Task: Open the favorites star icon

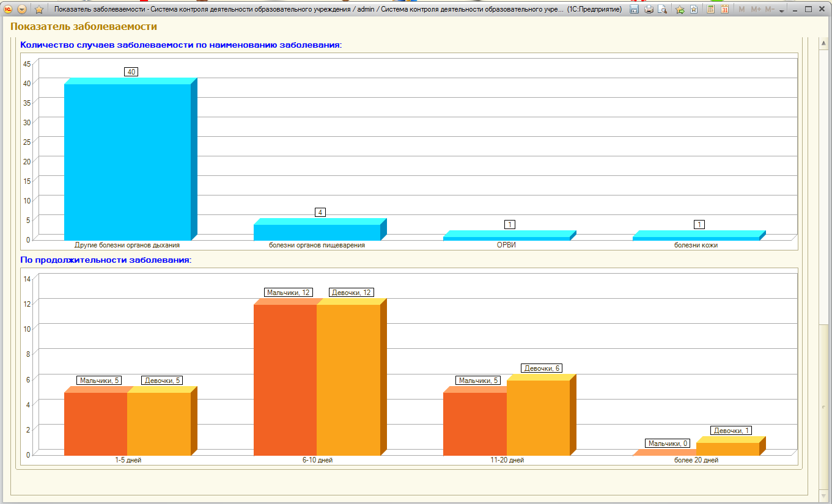Action: [39, 9]
